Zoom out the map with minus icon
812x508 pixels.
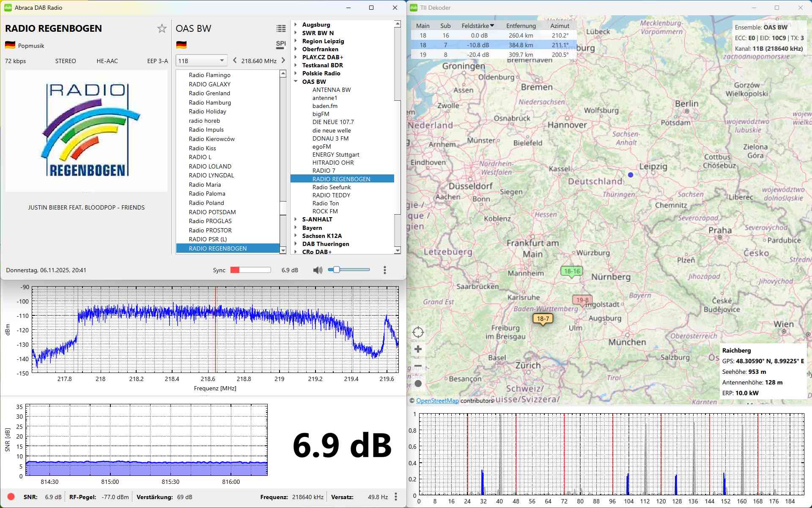418,366
